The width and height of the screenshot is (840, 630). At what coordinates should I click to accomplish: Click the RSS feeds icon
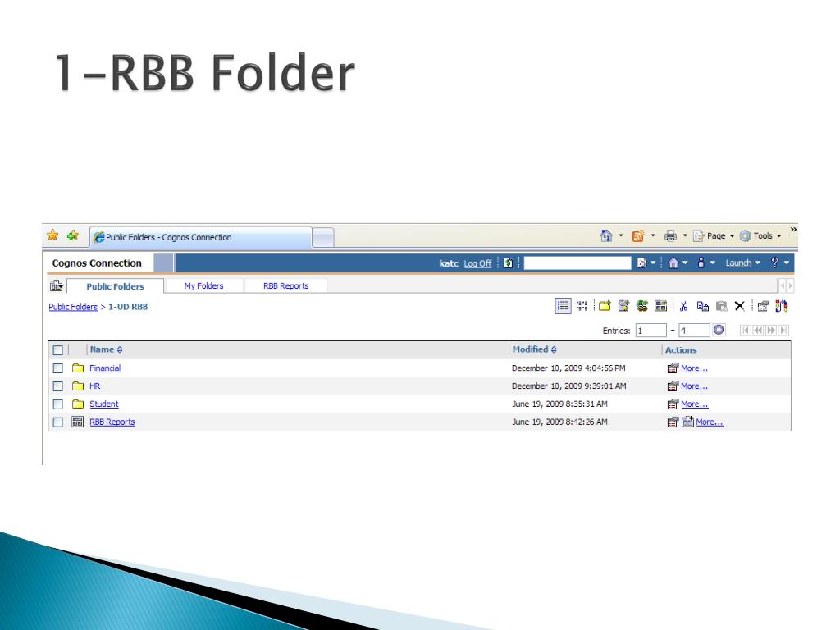point(638,235)
